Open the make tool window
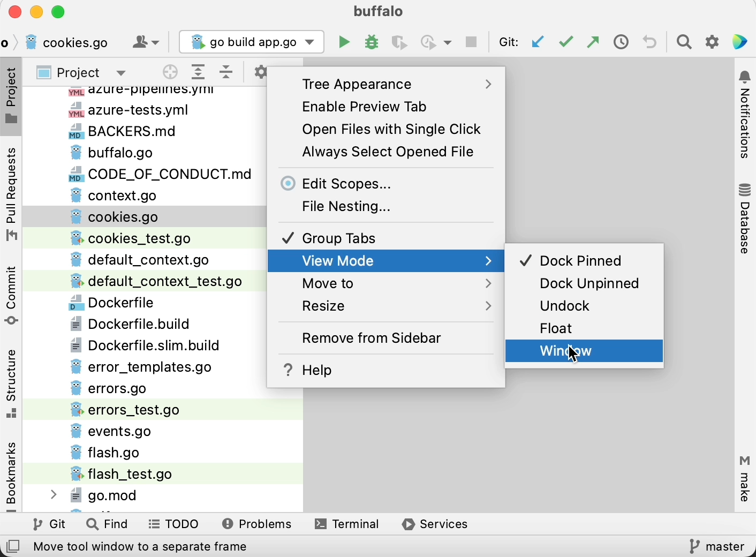 coord(746,479)
